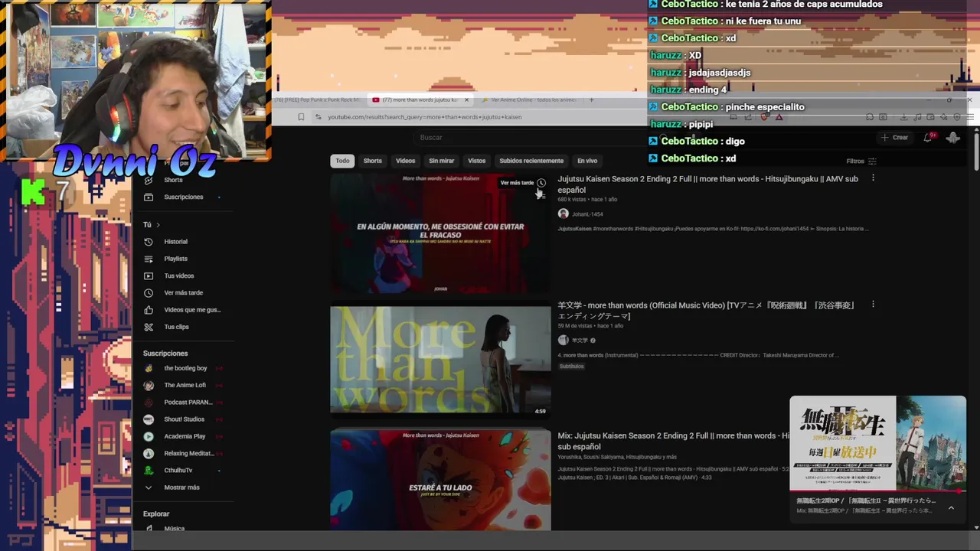
Task: Click the 680 k vistas • hace 1 año text
Action: coord(587,200)
